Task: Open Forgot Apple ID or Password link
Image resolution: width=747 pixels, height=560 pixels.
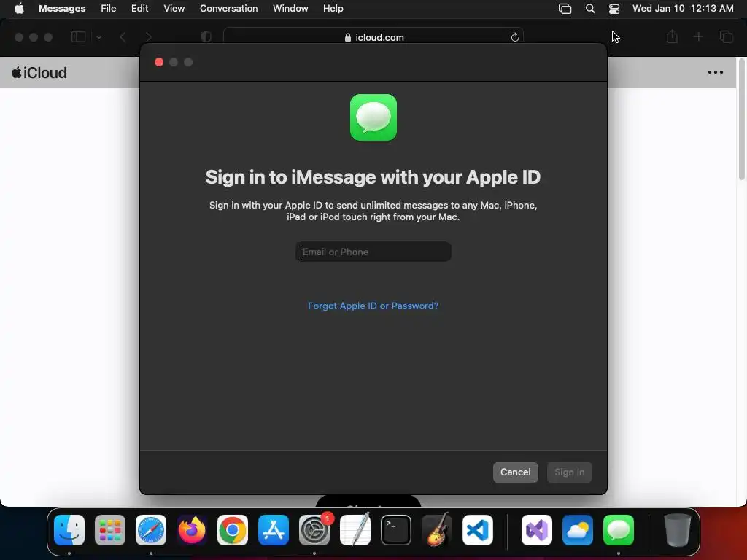Action: [373, 306]
